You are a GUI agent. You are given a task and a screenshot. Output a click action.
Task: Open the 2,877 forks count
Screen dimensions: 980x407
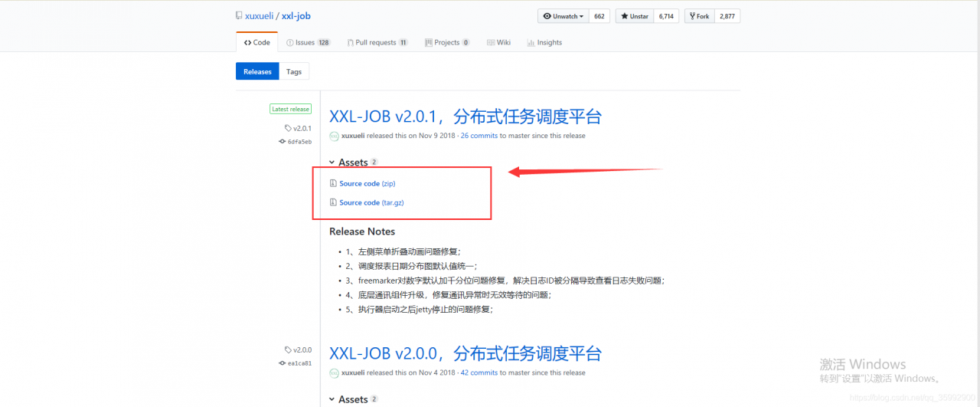point(727,16)
